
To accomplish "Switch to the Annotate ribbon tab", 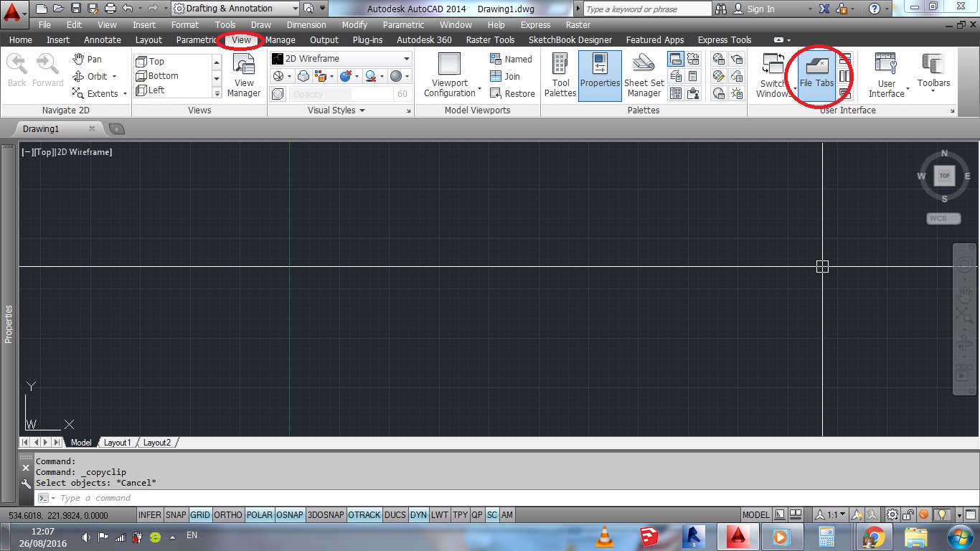I will (x=103, y=40).
